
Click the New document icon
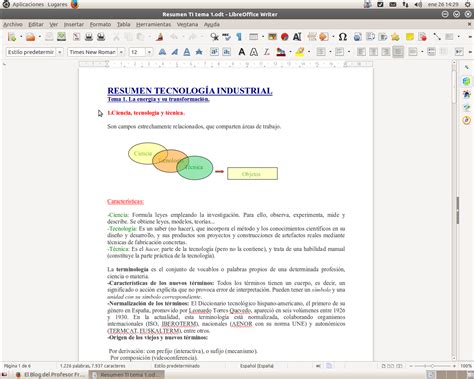coord(12,37)
